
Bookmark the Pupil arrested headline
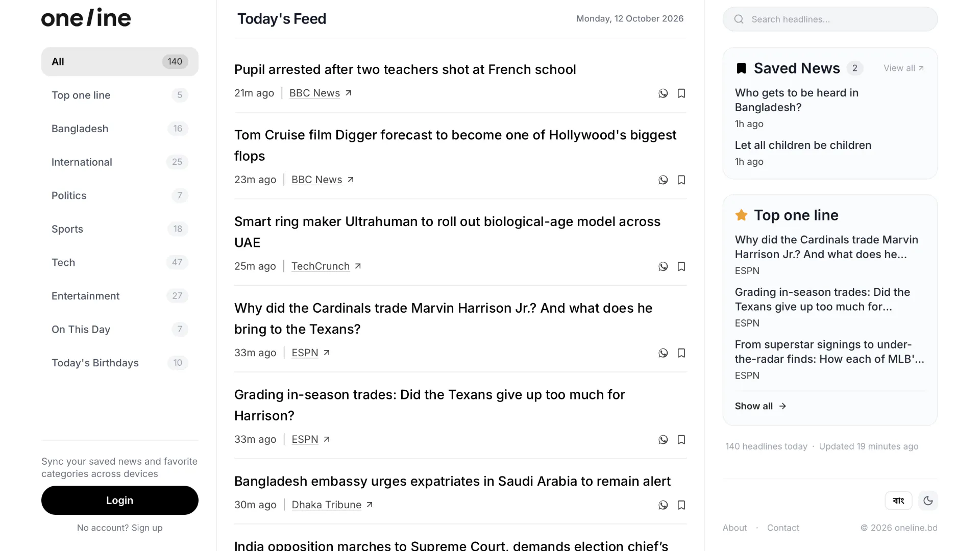click(x=681, y=93)
